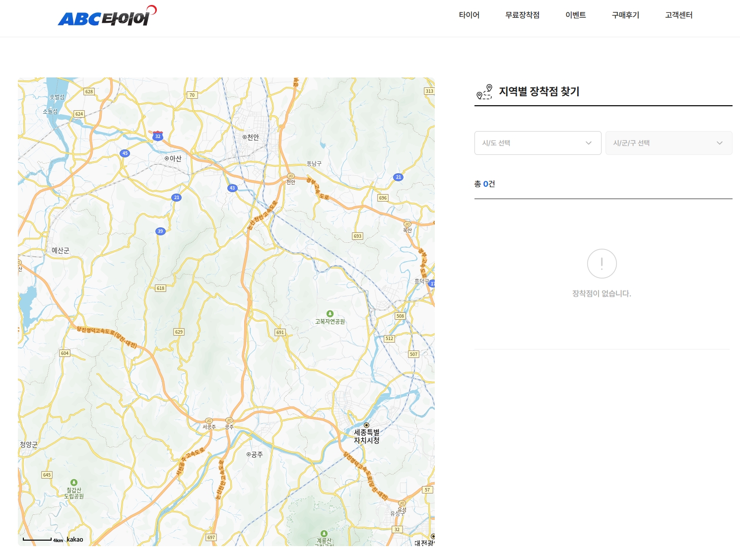Open the 구매후기 page link

click(x=624, y=15)
